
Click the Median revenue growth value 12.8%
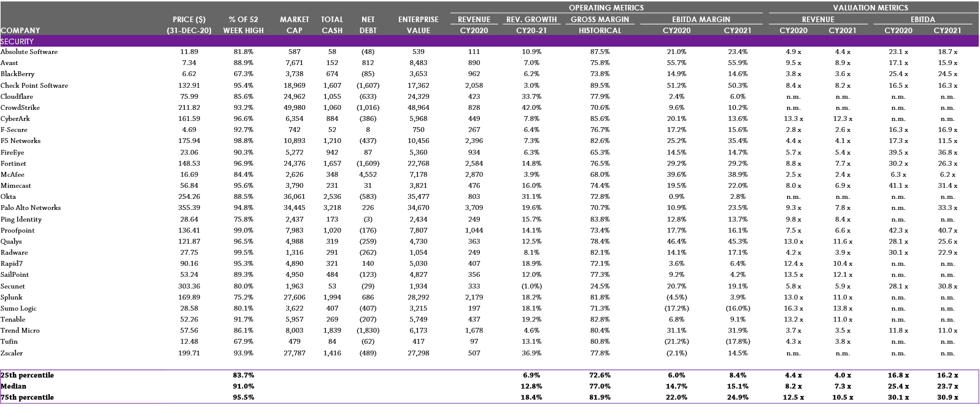click(x=531, y=386)
